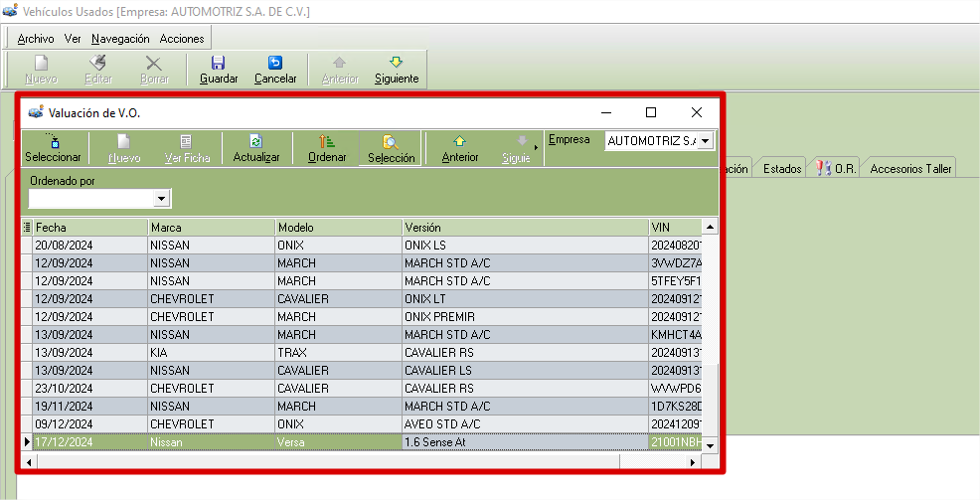This screenshot has height=500, width=980.
Task: Expand the Valuación toolbar overflow arrow
Action: (x=537, y=148)
